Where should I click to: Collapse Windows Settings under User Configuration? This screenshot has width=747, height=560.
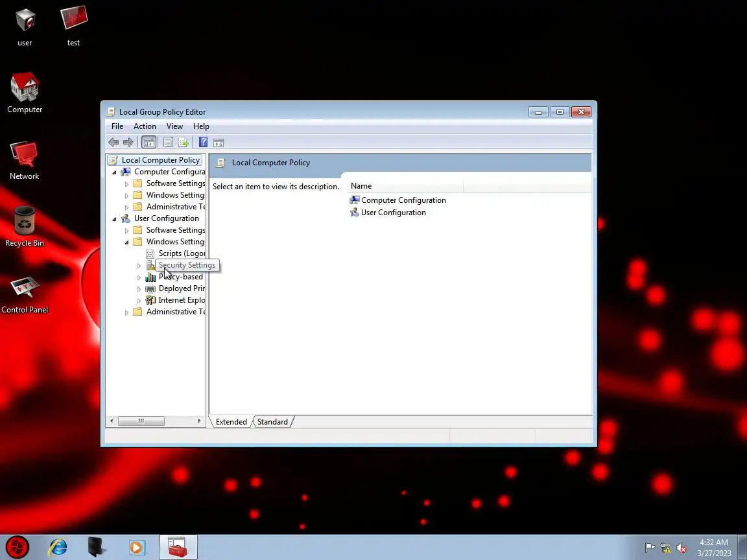126,242
